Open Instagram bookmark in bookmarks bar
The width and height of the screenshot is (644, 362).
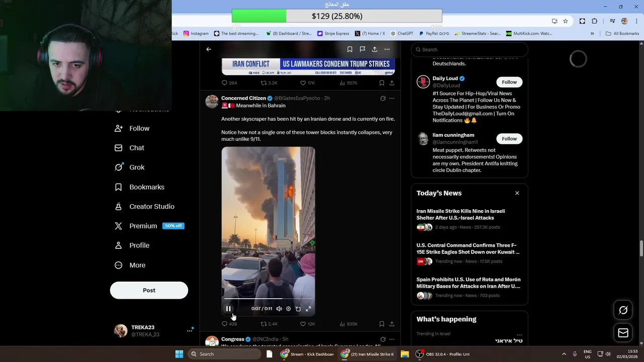tap(196, 34)
